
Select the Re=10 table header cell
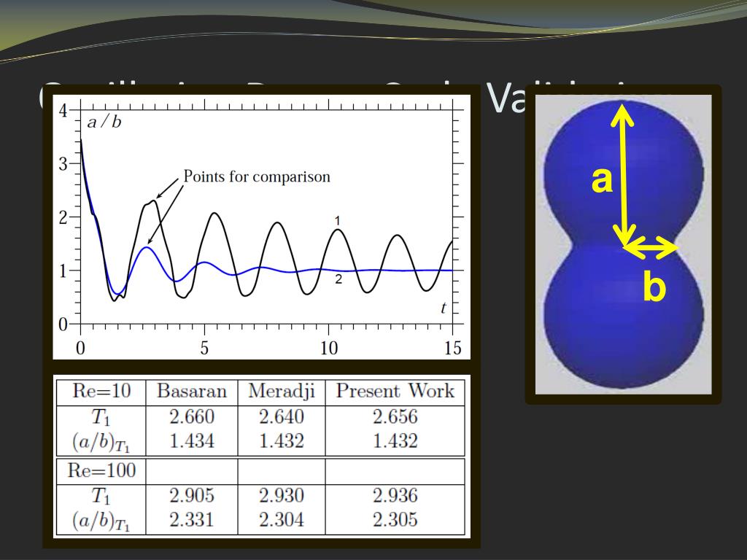[101, 391]
